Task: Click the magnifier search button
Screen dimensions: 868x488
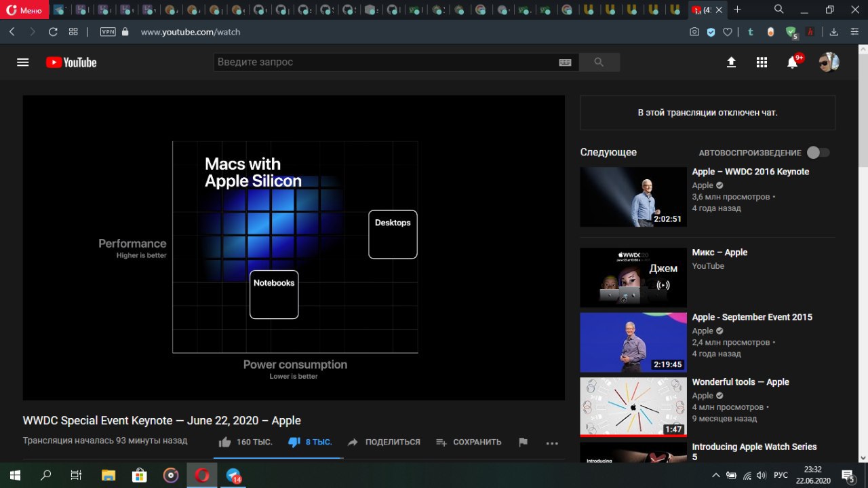Action: click(599, 62)
